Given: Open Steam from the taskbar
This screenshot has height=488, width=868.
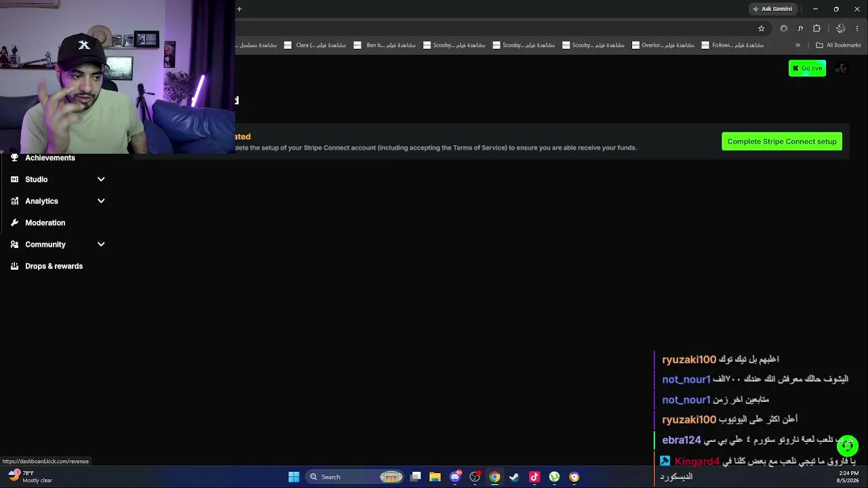Looking at the screenshot, I should pos(514,477).
